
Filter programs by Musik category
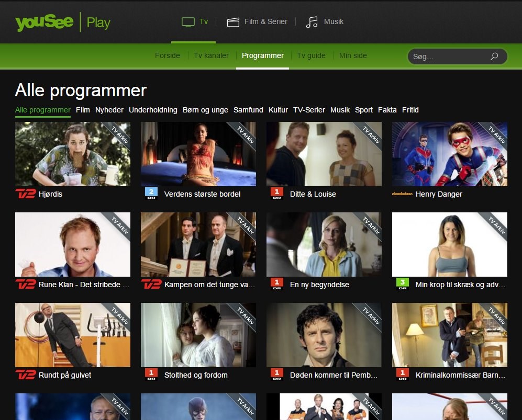[x=340, y=110]
